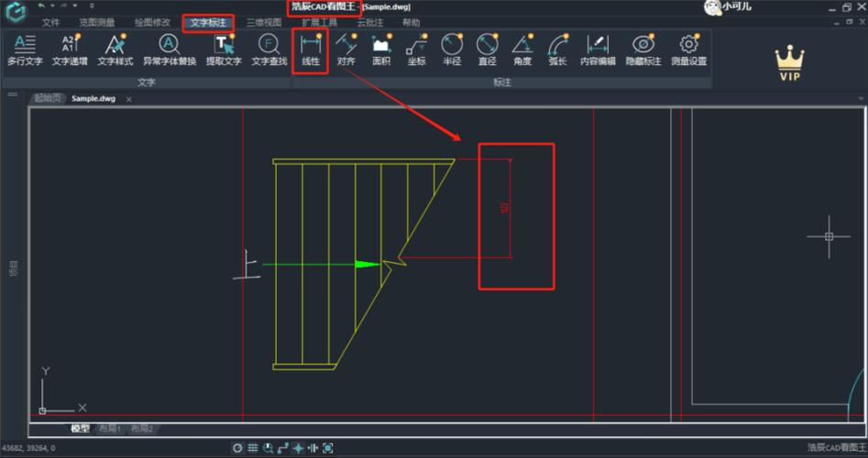Open the quick access customize dropdown

point(92,5)
